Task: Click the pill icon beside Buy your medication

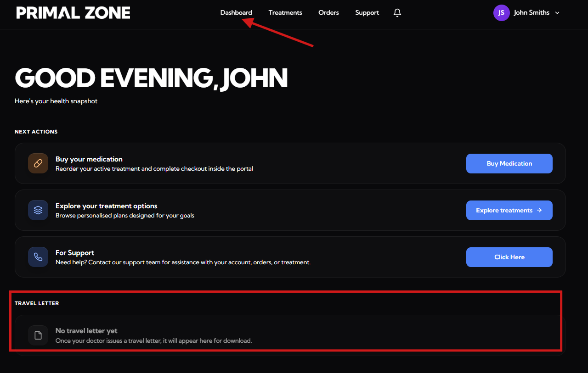Action: click(x=38, y=163)
